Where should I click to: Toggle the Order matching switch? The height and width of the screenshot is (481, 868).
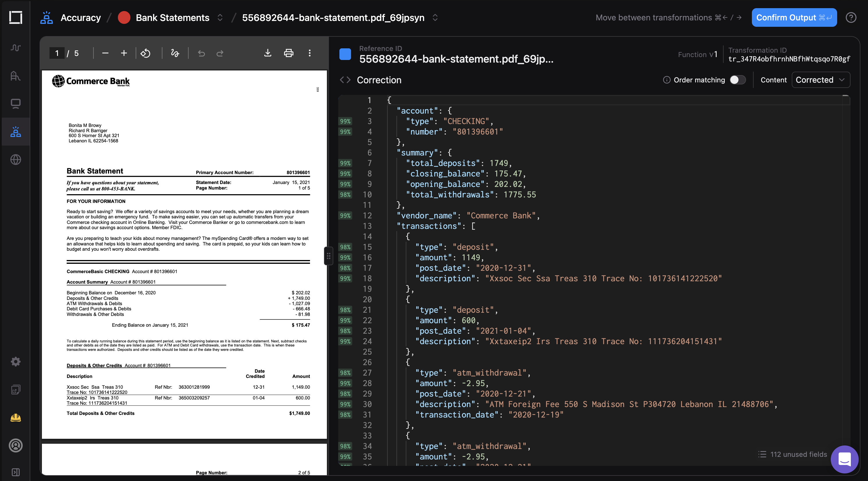point(737,80)
